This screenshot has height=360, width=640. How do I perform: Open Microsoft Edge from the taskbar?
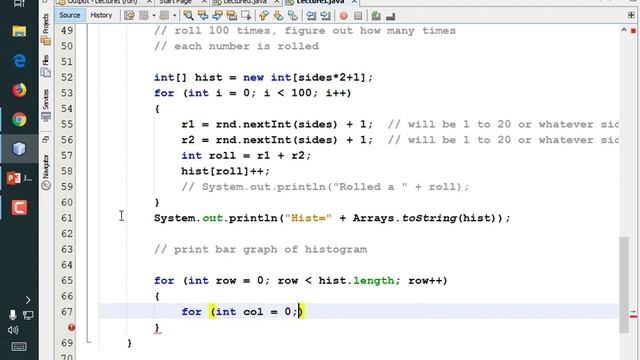tap(19, 60)
